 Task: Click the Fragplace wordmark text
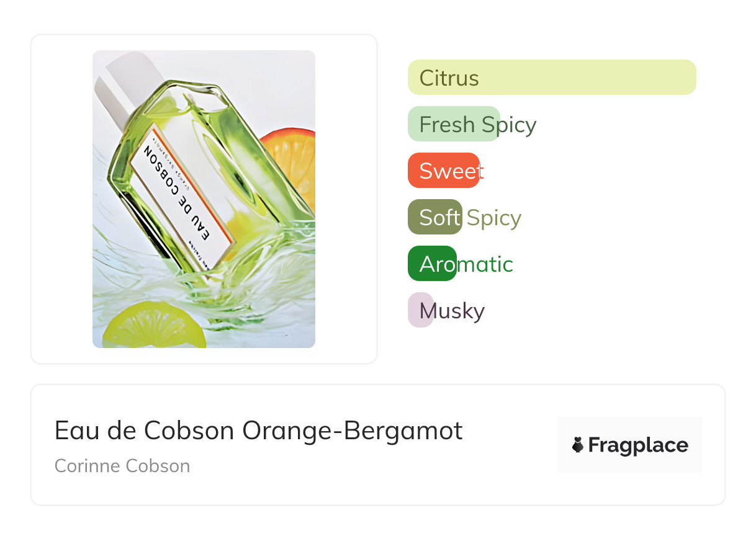click(x=638, y=445)
